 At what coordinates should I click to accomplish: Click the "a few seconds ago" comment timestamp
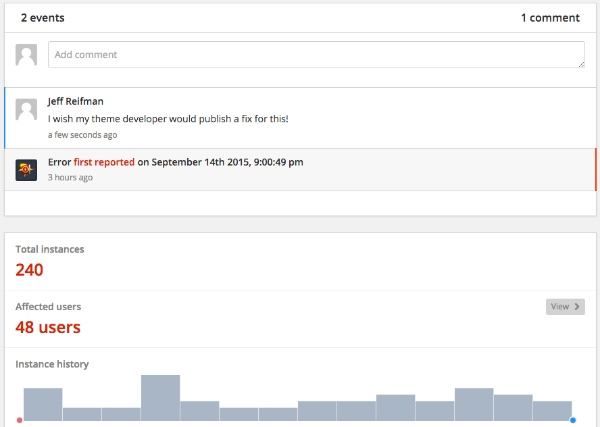point(82,135)
